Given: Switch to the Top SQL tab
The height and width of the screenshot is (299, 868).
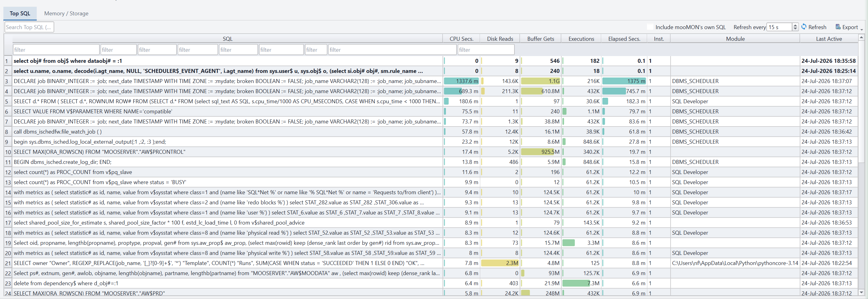Looking at the screenshot, I should point(20,13).
